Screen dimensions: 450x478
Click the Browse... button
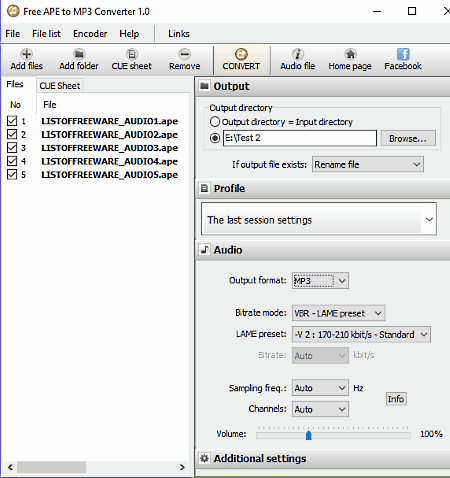(x=408, y=138)
